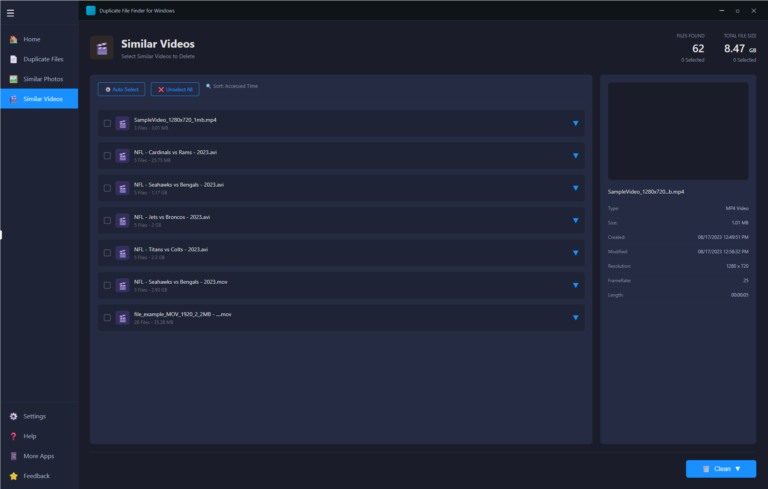The image size is (768, 489).
Task: Click the '5 Files - 25.75 MB' label
Action: pyautogui.click(x=152, y=160)
